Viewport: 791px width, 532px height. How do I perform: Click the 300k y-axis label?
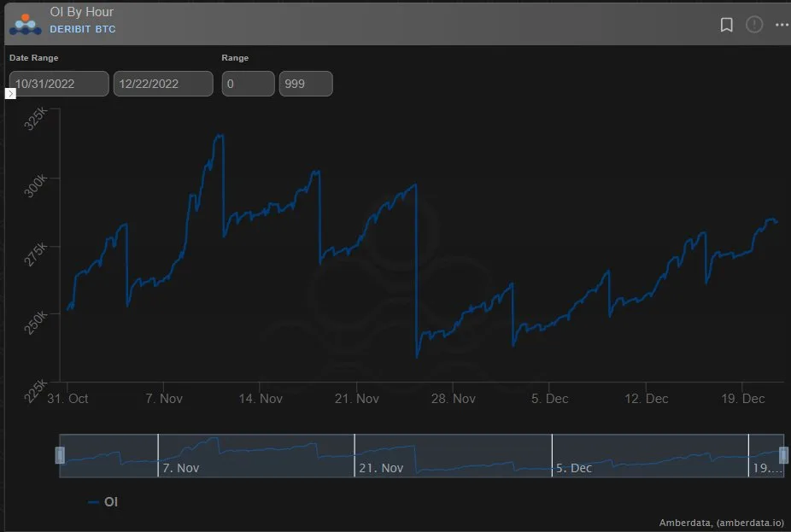(35, 185)
